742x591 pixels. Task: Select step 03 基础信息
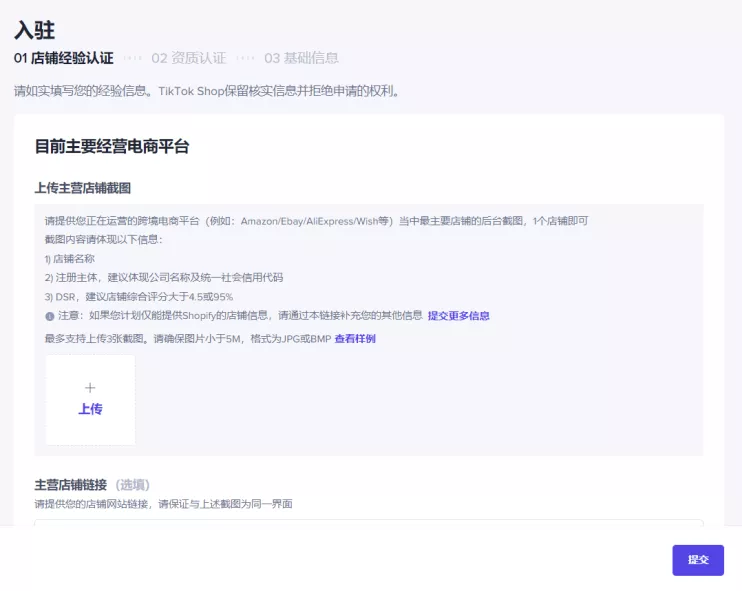coord(301,58)
